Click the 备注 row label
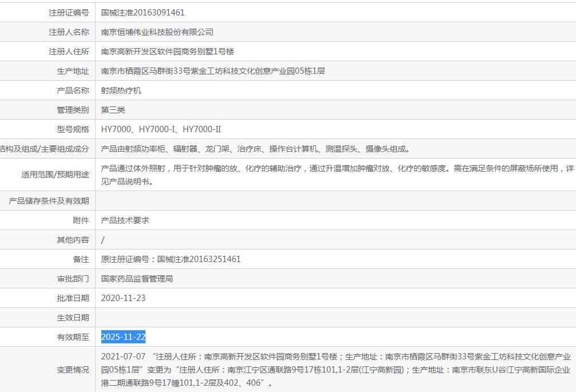The image size is (576, 392). pos(81,259)
